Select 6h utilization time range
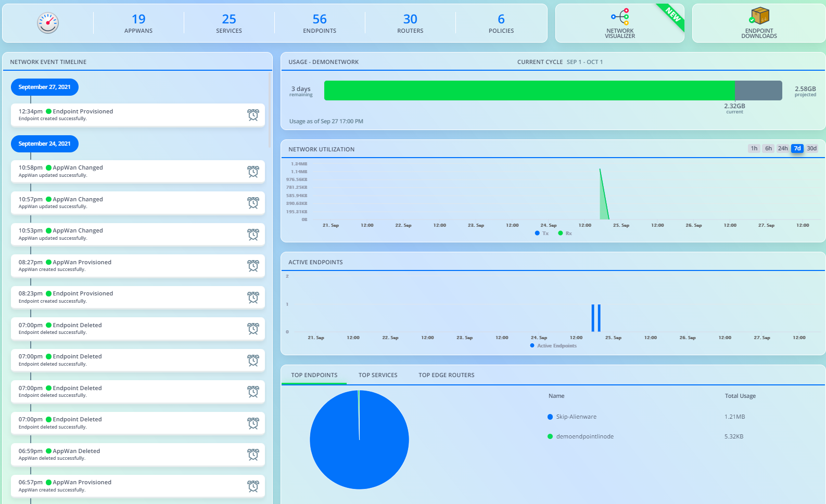 [x=768, y=148]
